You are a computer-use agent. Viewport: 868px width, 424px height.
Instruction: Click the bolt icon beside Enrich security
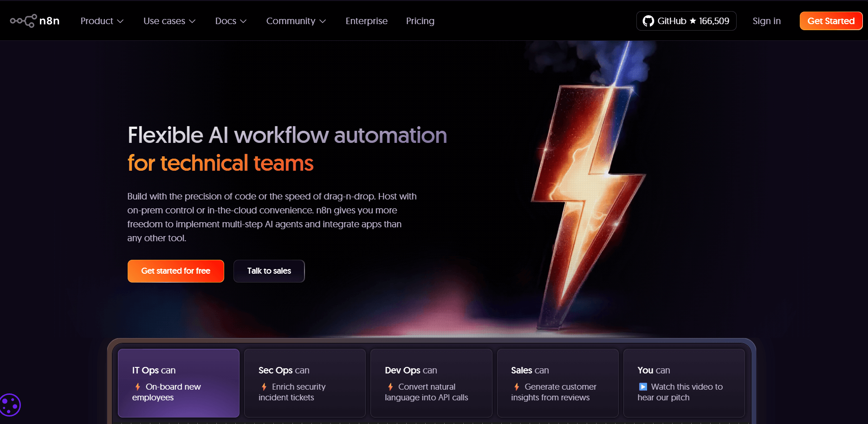264,387
